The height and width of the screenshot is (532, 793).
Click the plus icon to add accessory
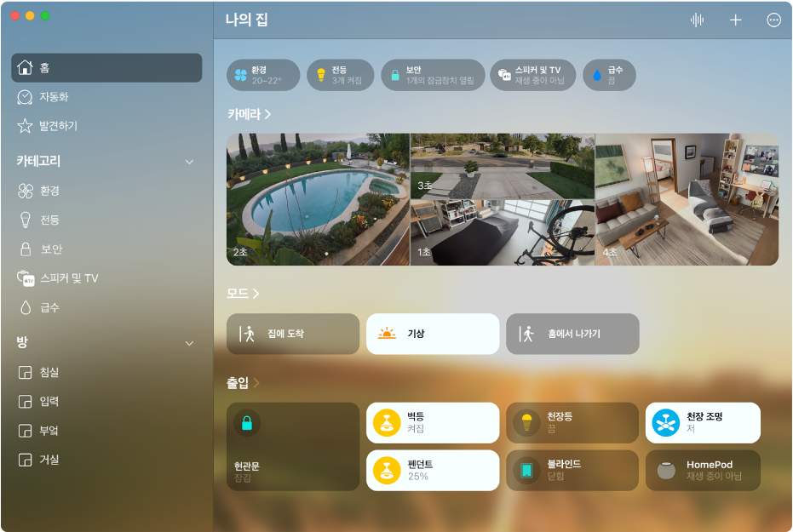tap(735, 20)
